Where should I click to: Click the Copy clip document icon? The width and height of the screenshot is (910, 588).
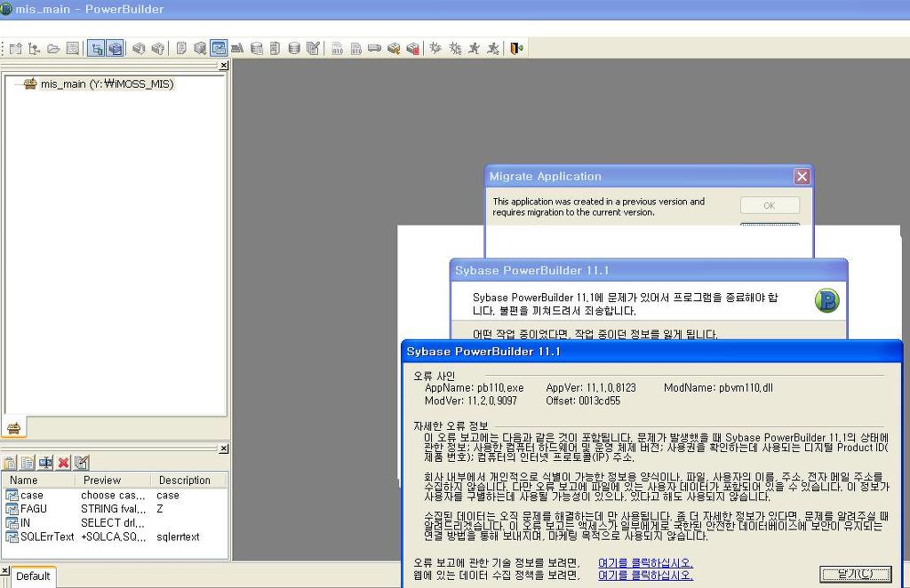28,463
